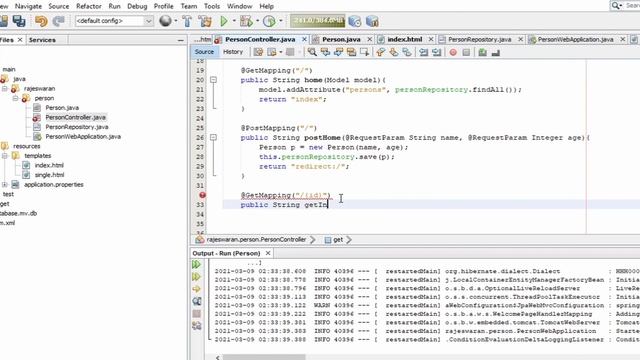
Task: Minimize the Files panel group
Action: 180,40
